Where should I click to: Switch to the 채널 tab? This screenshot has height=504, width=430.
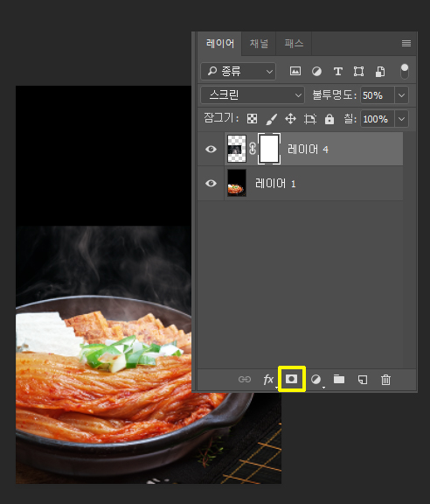[x=259, y=44]
